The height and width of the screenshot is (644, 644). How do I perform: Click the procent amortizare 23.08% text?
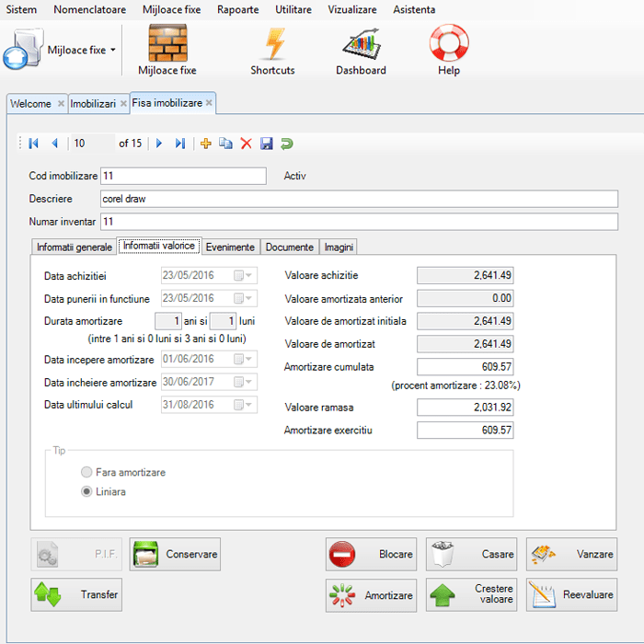456,385
